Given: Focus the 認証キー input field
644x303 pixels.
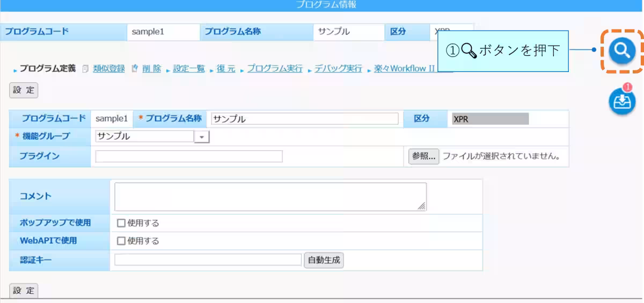Looking at the screenshot, I should (208, 260).
